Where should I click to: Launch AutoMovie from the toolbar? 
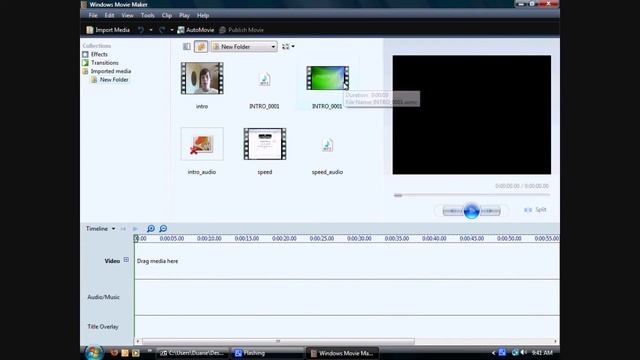coord(196,30)
